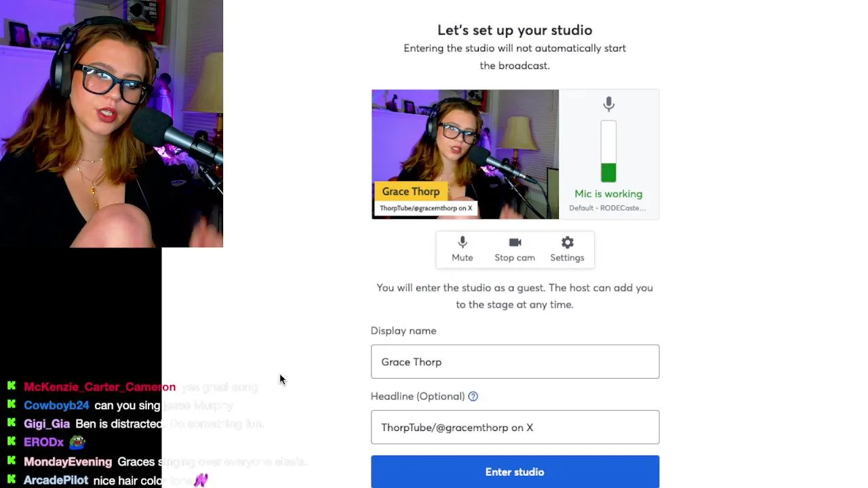This screenshot has width=868, height=488.
Task: Click the microphone icon above level meter
Action: [608, 104]
